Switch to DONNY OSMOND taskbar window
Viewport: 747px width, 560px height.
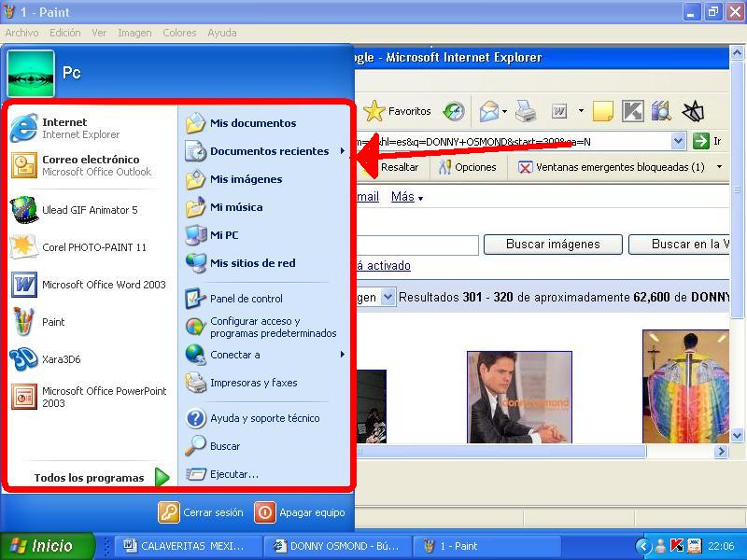coord(337,546)
